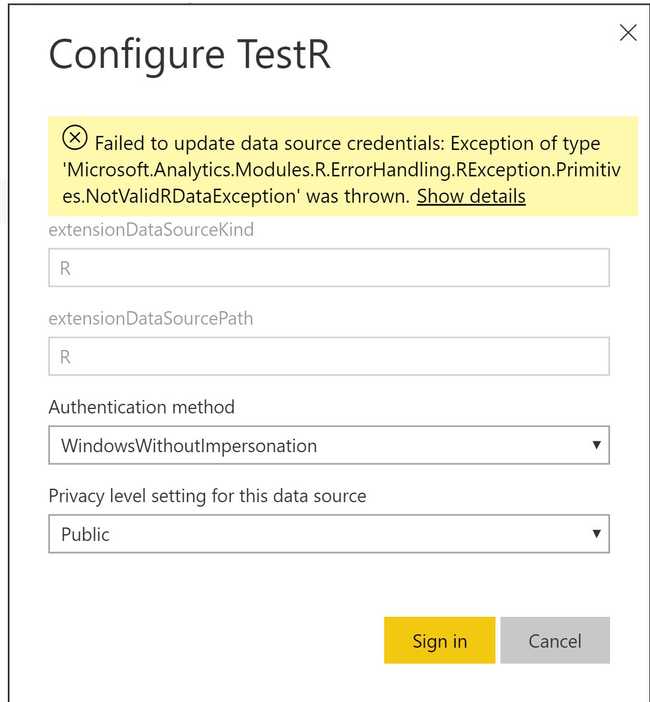Close the Configure TestR dialog
650x702 pixels.
[628, 33]
